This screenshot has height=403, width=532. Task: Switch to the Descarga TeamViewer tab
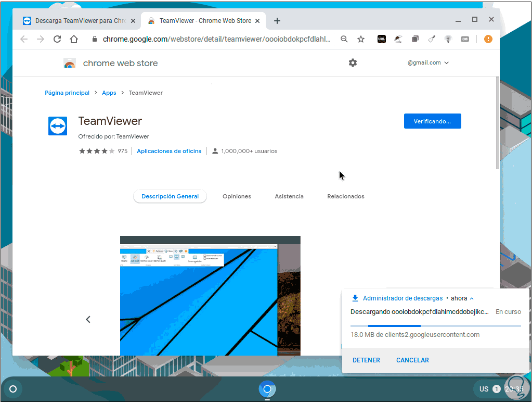coord(76,21)
